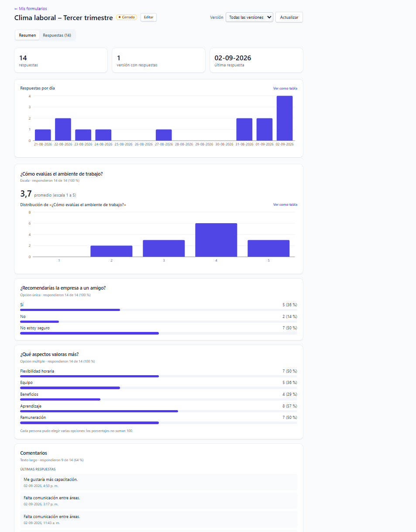Viewport: 416px width, 532px height.
Task: Go back to Mis formularios
Action: pyautogui.click(x=31, y=9)
